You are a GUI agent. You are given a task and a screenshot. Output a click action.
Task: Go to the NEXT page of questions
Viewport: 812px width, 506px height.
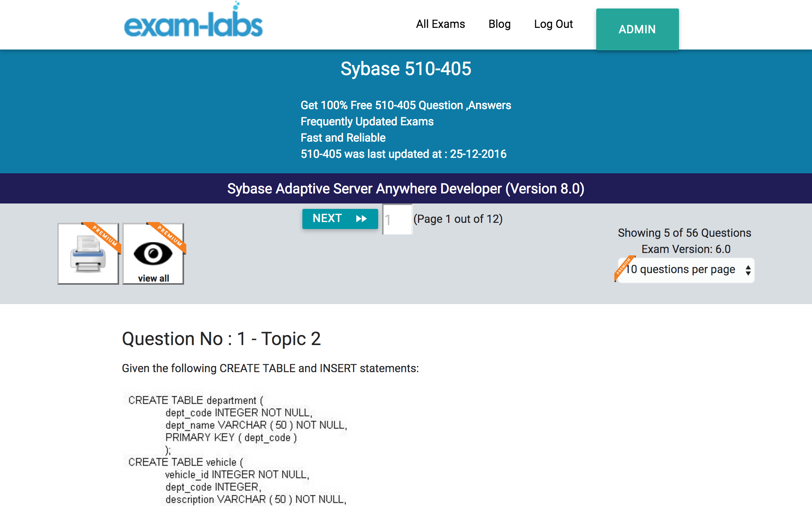click(x=340, y=219)
